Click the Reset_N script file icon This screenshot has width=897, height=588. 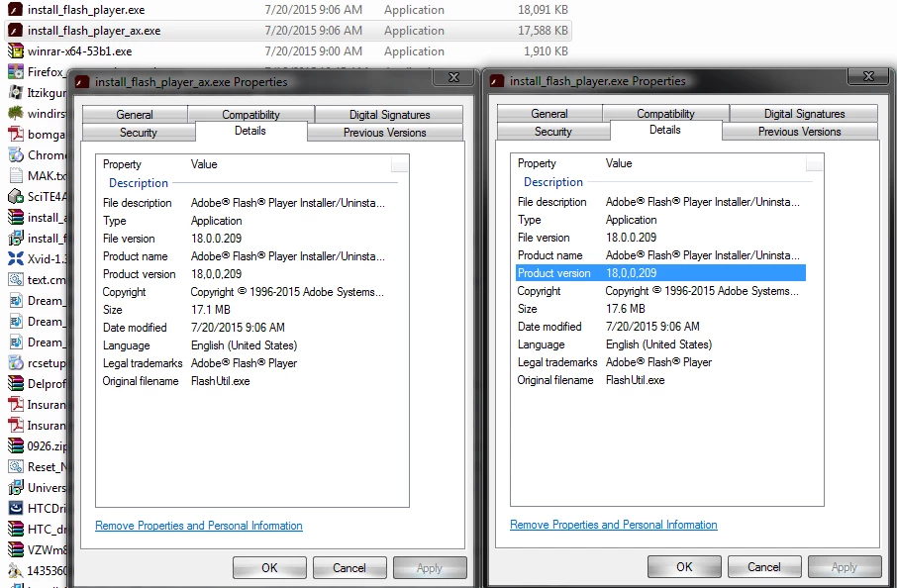[16, 467]
